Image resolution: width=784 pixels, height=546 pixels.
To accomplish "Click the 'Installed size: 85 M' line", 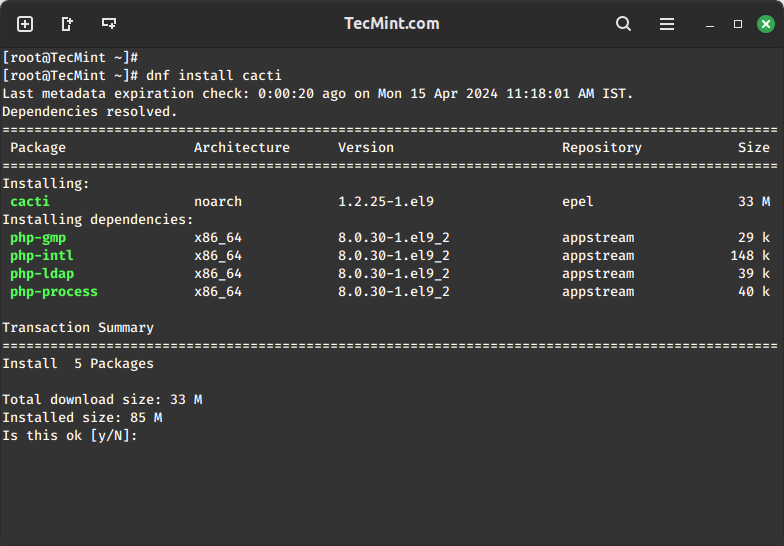I will pos(82,418).
